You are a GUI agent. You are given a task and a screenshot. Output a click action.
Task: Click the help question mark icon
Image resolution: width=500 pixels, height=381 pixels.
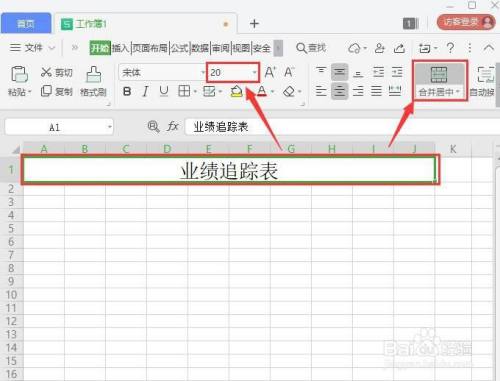(450, 48)
